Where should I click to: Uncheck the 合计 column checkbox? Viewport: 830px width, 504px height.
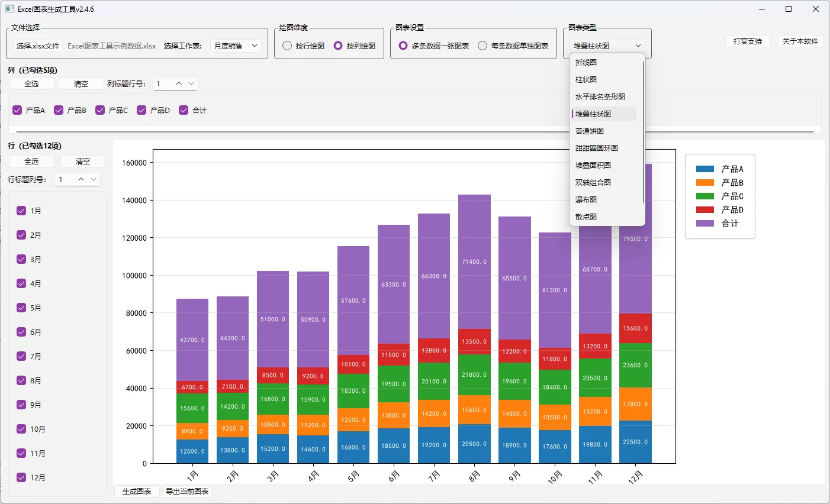pyautogui.click(x=184, y=110)
